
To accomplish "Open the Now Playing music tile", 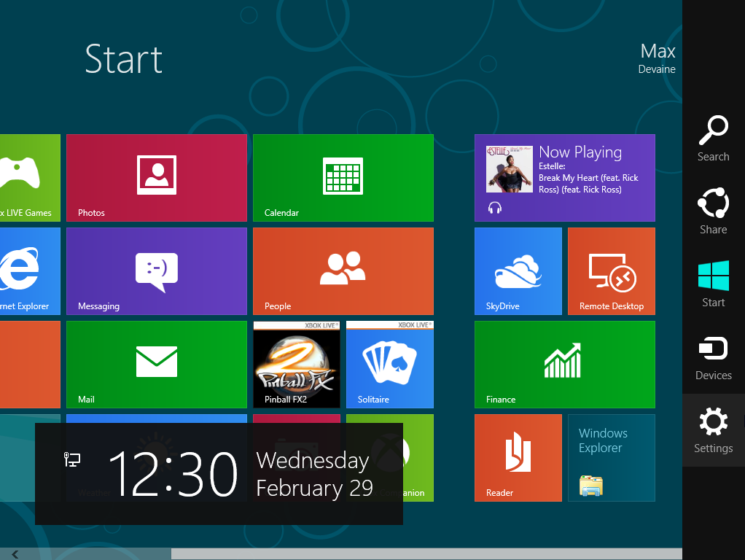I will (x=565, y=178).
